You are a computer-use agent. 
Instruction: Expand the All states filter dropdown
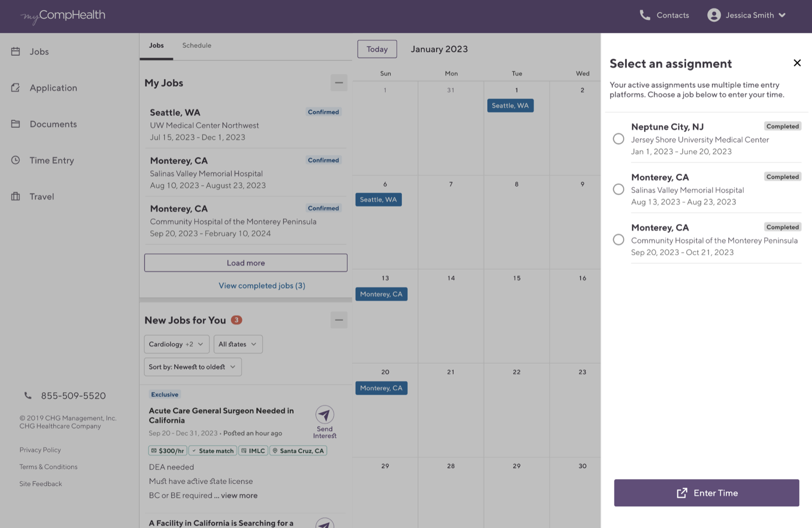pyautogui.click(x=238, y=344)
